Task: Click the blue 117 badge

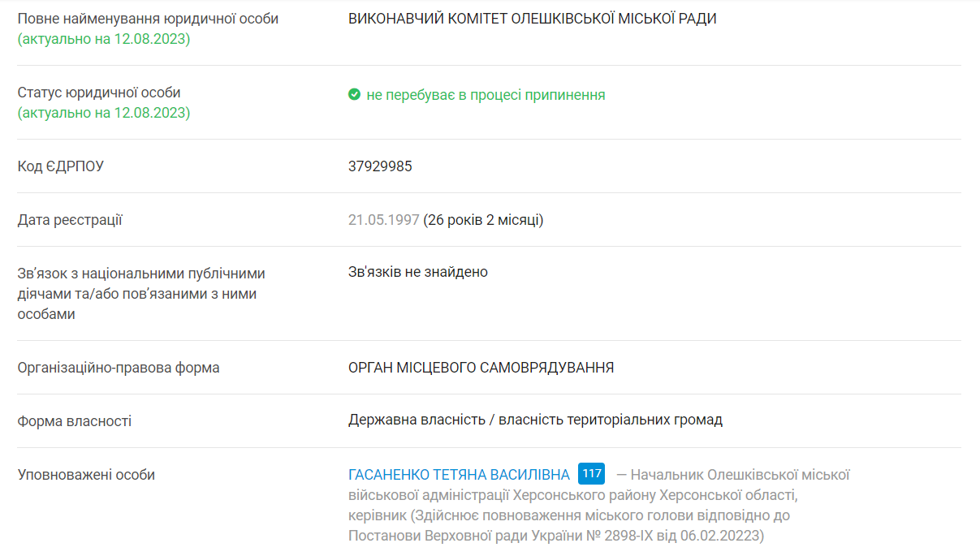Action: click(x=591, y=474)
